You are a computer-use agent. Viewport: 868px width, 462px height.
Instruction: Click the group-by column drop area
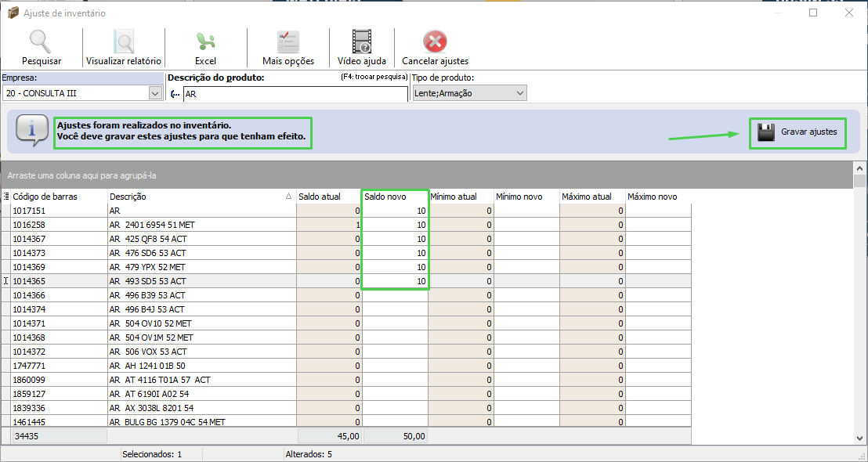point(426,175)
